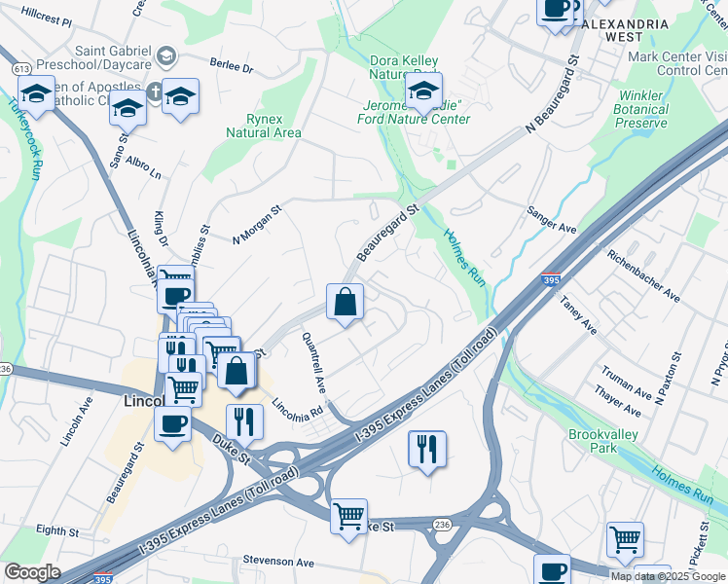Image resolution: width=728 pixels, height=584 pixels.
Task: Click the Turkeycock Run stream label
Action: pos(24,139)
